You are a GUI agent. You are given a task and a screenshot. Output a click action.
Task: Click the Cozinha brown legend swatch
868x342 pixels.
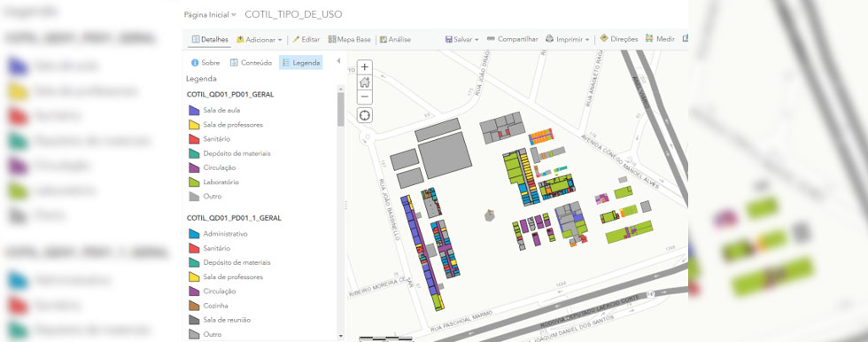point(194,306)
